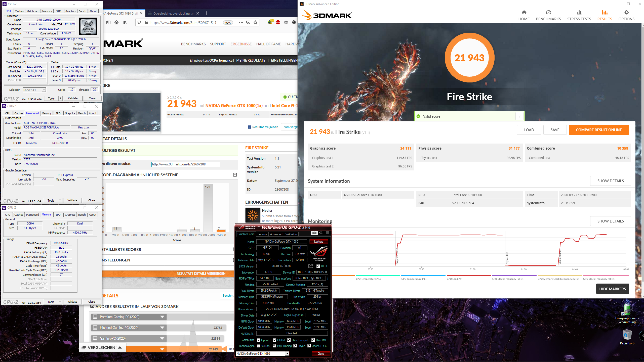
Task: Click the Firefox address bar URL
Action: pos(183,22)
